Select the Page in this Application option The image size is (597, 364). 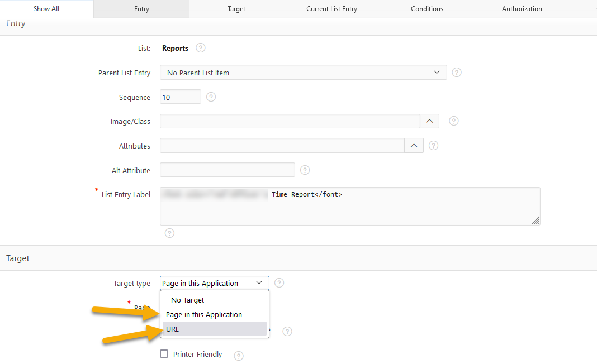pyautogui.click(x=204, y=314)
